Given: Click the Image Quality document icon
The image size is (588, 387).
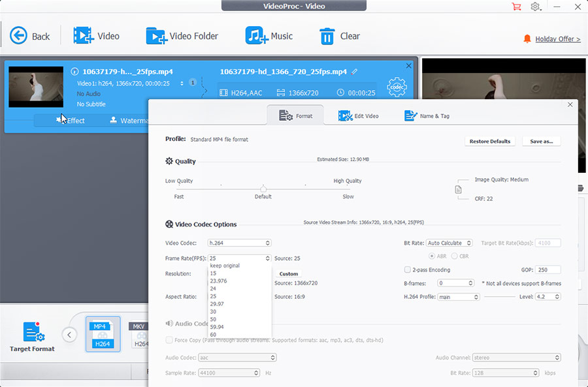Looking at the screenshot, I should click(458, 189).
